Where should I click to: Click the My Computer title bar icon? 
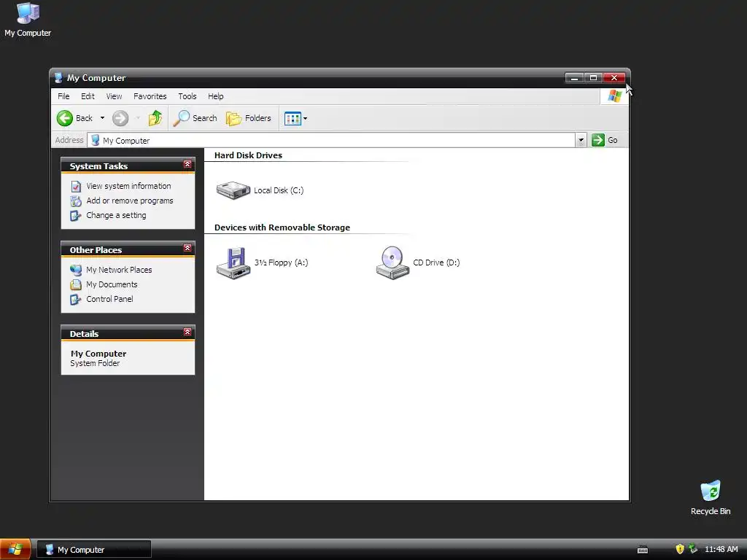click(58, 77)
